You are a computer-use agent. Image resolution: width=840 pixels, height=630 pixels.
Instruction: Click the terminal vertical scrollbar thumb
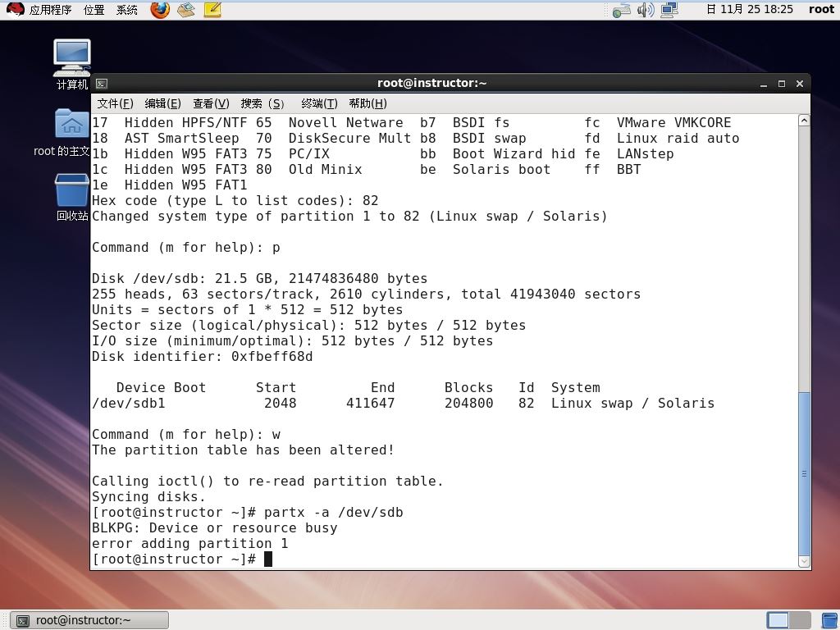click(804, 474)
